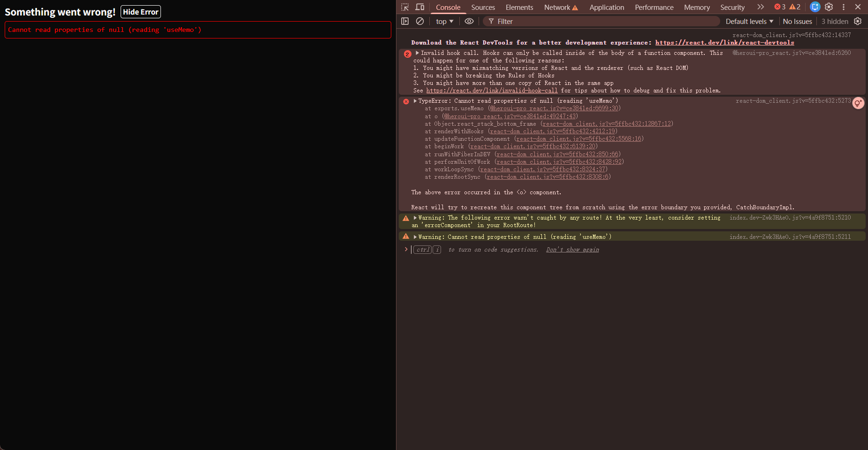Expand the 'wasn't caught by any route' warning

click(415, 218)
